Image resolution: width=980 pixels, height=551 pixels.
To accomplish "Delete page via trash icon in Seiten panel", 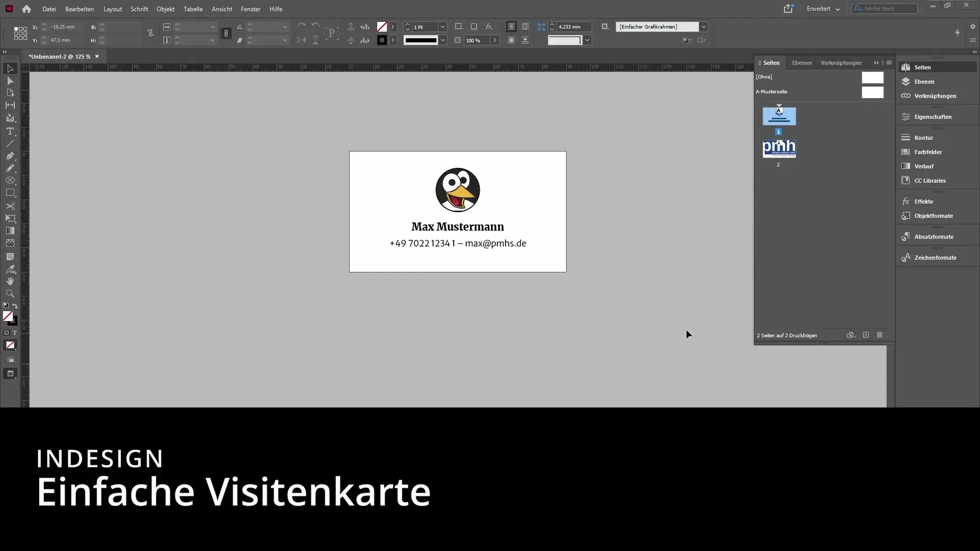I will (x=880, y=335).
